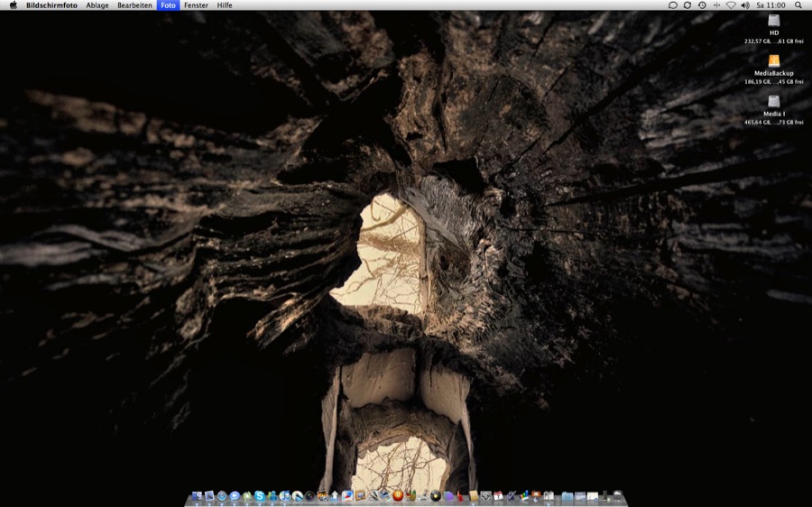Click the clock showing Sa 11:00
This screenshot has height=507, width=812.
point(770,5)
